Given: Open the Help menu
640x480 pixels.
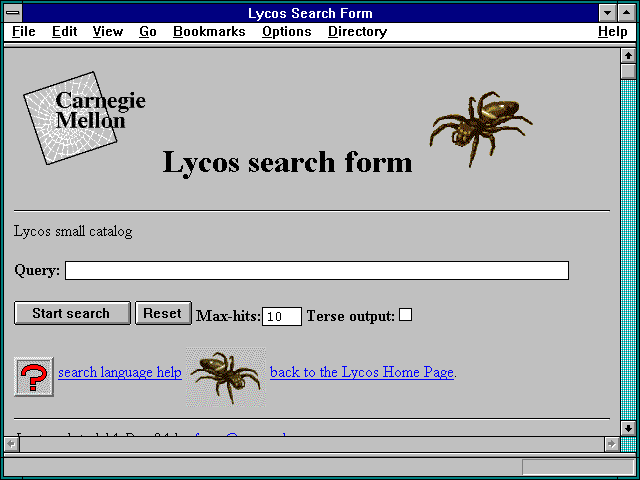Looking at the screenshot, I should (613, 32).
